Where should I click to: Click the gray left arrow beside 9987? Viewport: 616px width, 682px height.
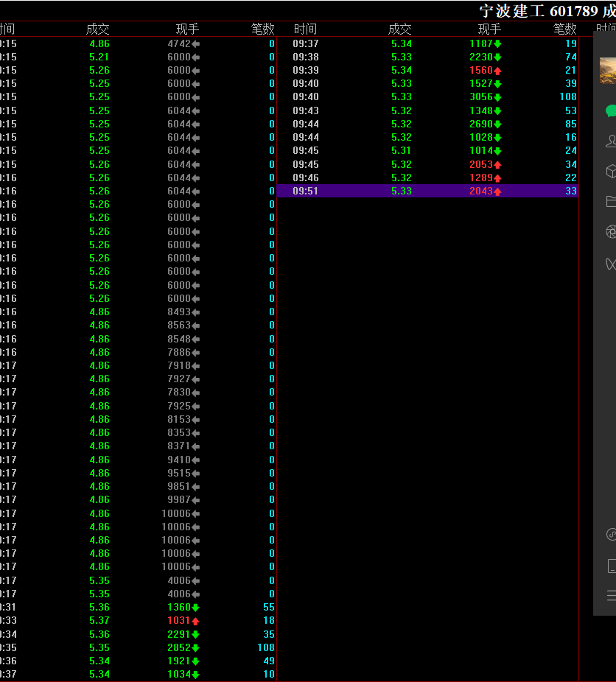point(196,500)
